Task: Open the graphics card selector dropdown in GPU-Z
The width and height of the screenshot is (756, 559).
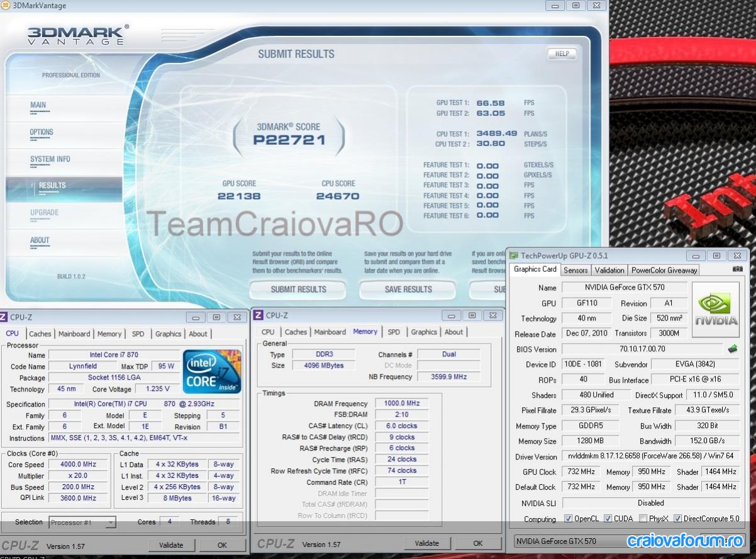Action: [630, 541]
